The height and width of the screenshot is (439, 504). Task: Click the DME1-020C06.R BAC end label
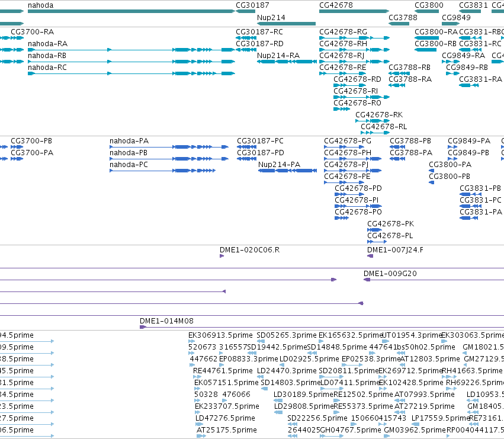(250, 250)
